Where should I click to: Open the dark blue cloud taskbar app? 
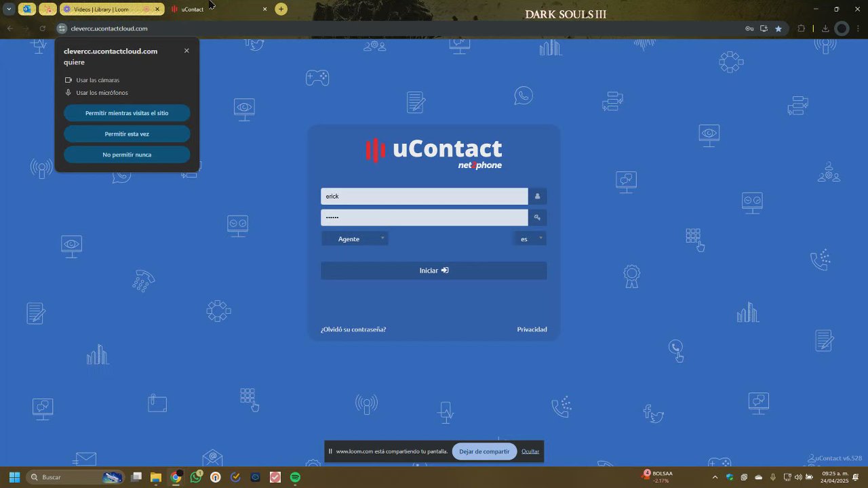point(255,477)
